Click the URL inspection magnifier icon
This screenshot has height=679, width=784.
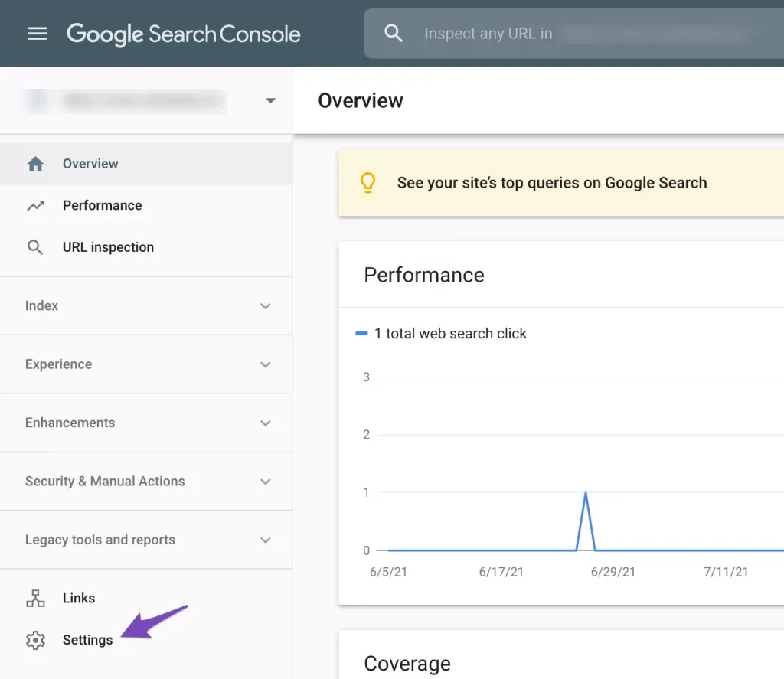click(35, 247)
